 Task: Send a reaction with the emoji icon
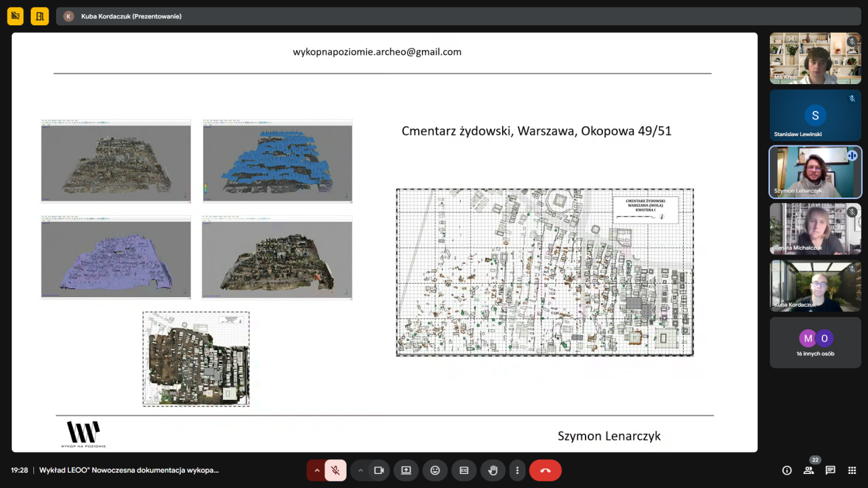click(435, 470)
